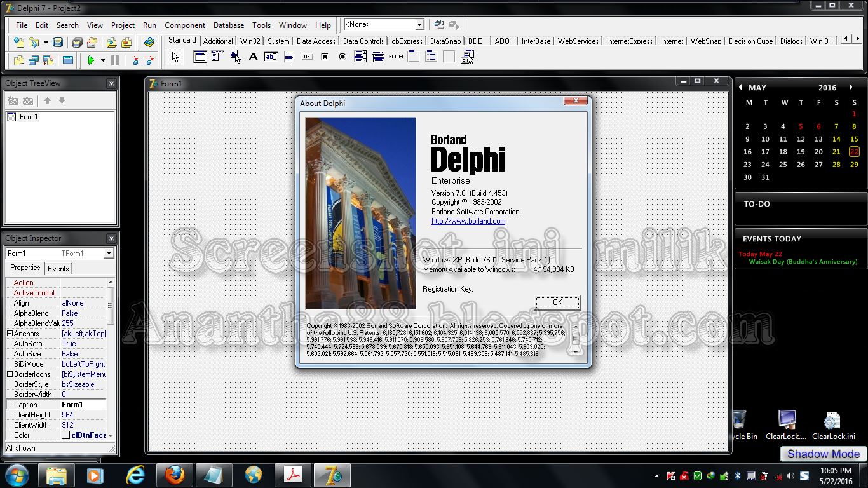The width and height of the screenshot is (868, 488).
Task: Select the CheckBox component in palette
Action: [x=324, y=57]
